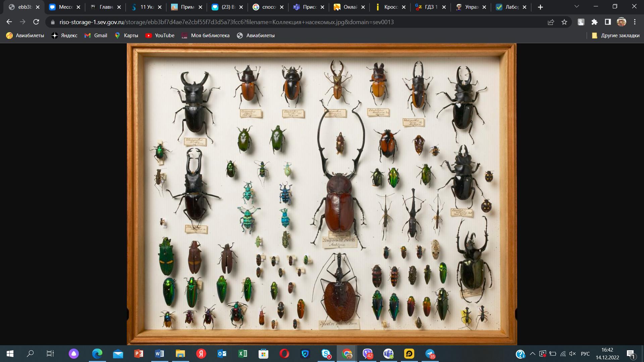The width and height of the screenshot is (644, 362).
Task: Switch to the YouTube bookmark
Action: pos(160,36)
